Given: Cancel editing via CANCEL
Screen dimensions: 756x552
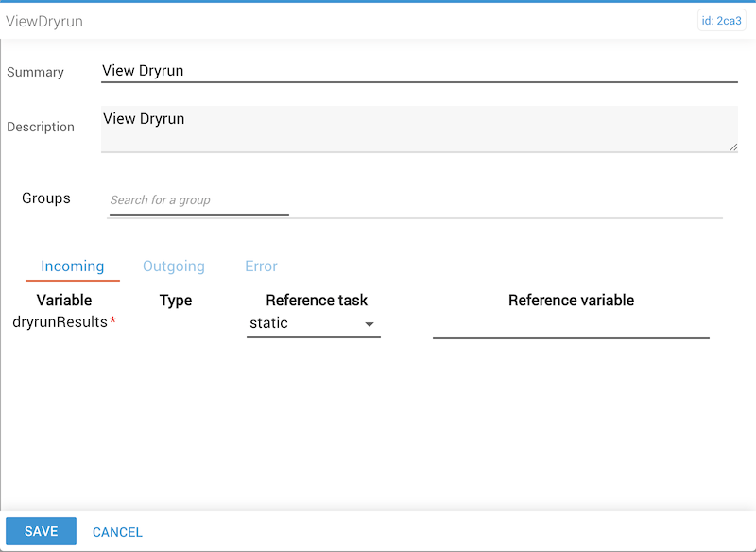Looking at the screenshot, I should coord(117,532).
